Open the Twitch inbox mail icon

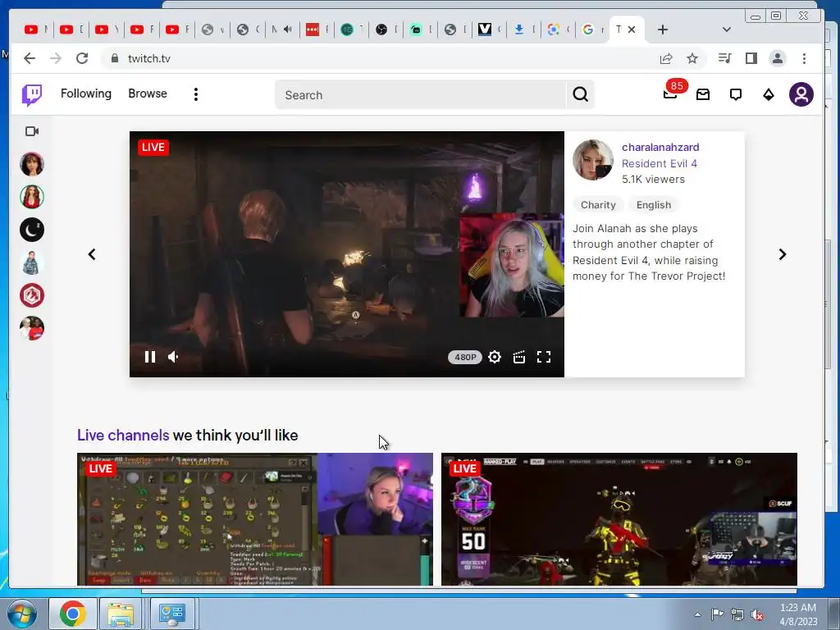coord(703,95)
